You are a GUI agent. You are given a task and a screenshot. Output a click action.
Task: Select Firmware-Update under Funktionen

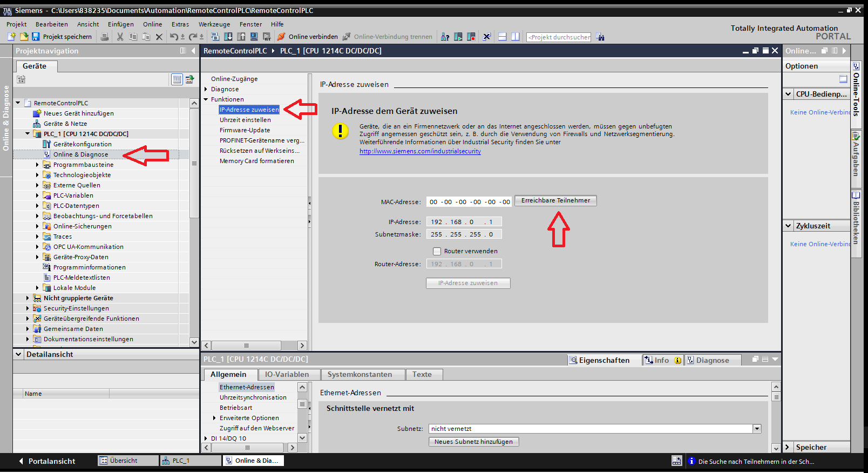click(245, 130)
